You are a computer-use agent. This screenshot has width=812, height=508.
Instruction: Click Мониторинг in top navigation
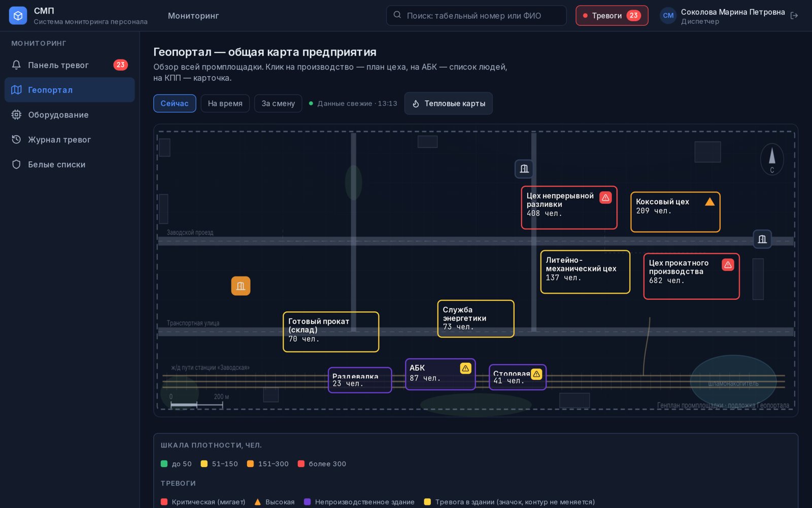tap(193, 16)
